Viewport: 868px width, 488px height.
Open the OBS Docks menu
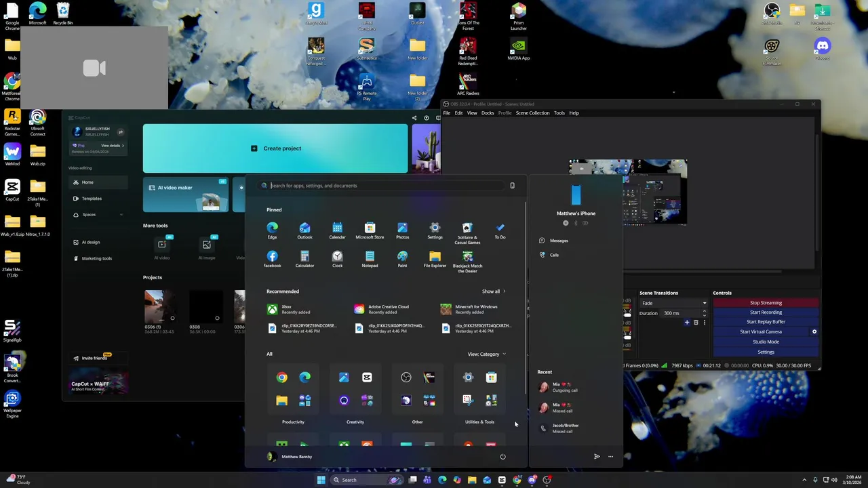click(488, 113)
